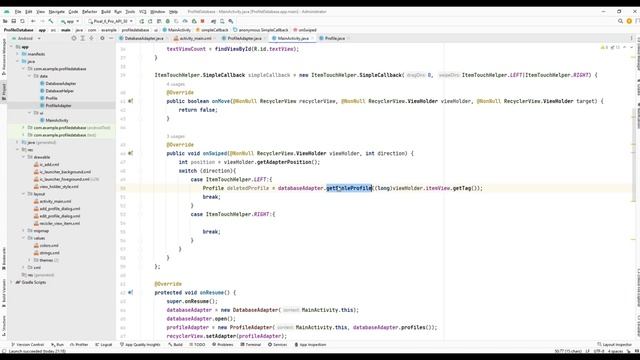Click the Search Everywhere magnifier icon
Screen dimensions: 640x360
pos(620,21)
